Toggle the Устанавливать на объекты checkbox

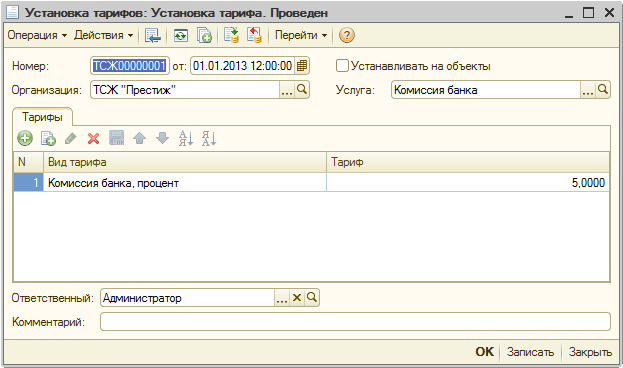point(342,66)
